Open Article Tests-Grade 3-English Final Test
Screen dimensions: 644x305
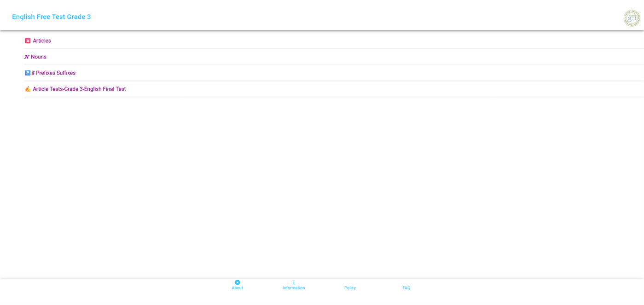79,89
